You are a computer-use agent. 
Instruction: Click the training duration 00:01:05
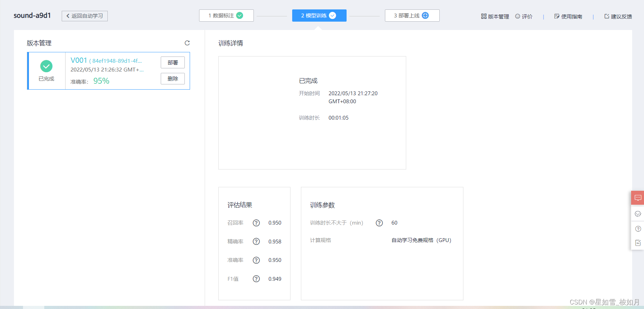pyautogui.click(x=339, y=118)
